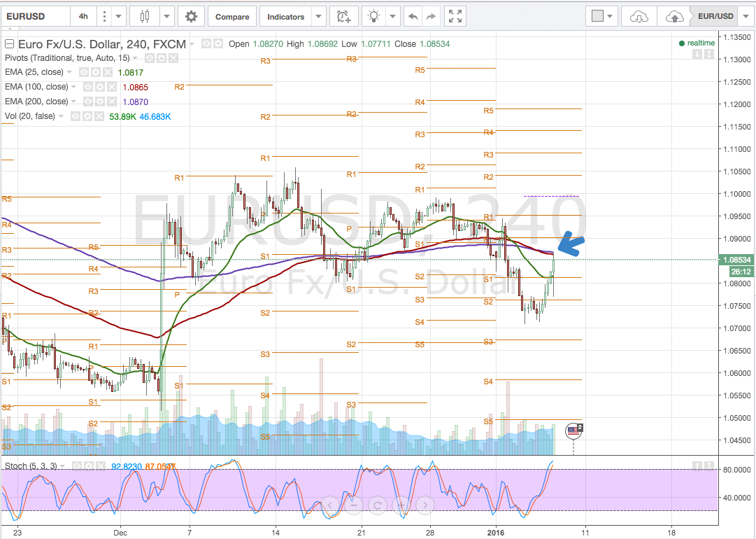This screenshot has height=539, width=756.
Task: Toggle visibility of the Vol (20, false) indicator
Action: pos(76,115)
